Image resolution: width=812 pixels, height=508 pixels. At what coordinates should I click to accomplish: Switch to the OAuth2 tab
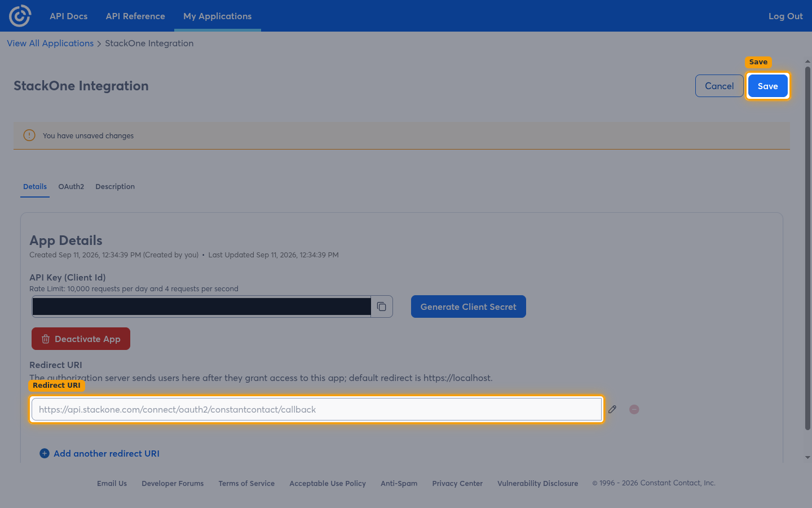pyautogui.click(x=71, y=187)
